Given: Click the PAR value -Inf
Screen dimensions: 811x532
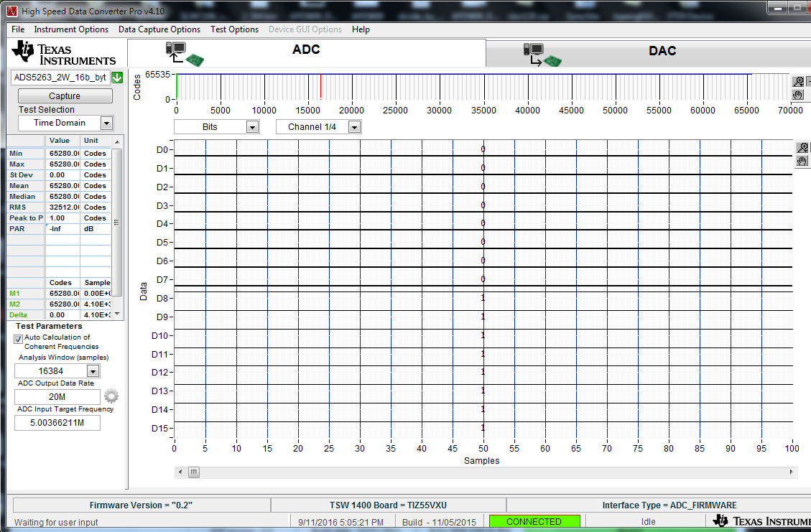Looking at the screenshot, I should pos(63,229).
